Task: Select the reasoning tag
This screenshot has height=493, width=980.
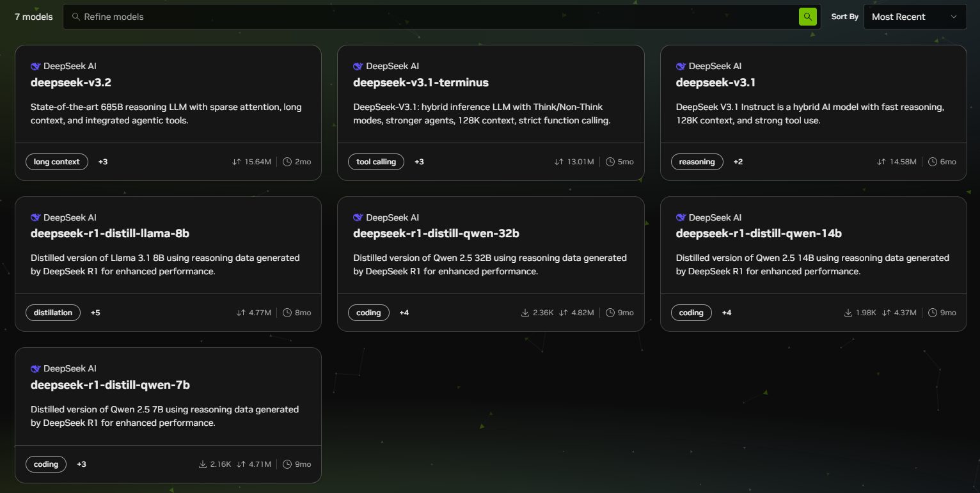Action: (x=697, y=162)
